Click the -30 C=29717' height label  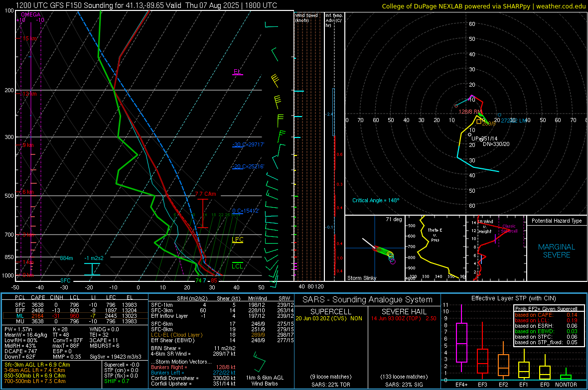tap(248, 144)
